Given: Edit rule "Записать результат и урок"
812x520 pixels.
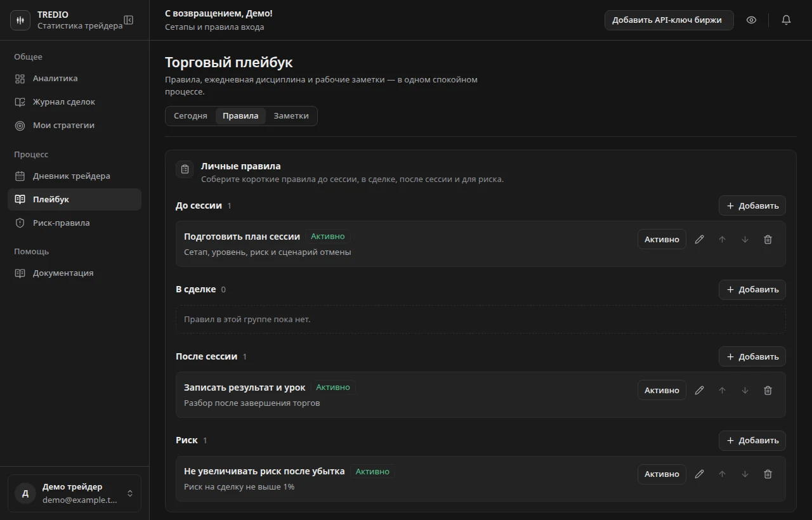Looking at the screenshot, I should coord(699,391).
